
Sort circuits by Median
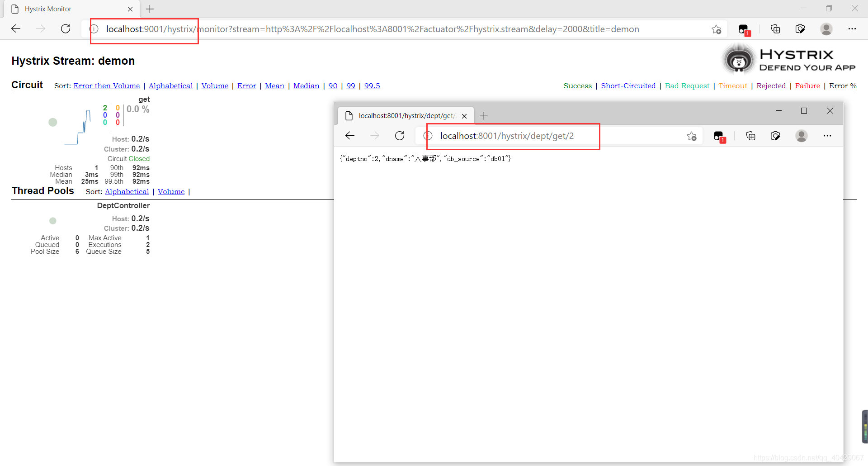(x=306, y=86)
